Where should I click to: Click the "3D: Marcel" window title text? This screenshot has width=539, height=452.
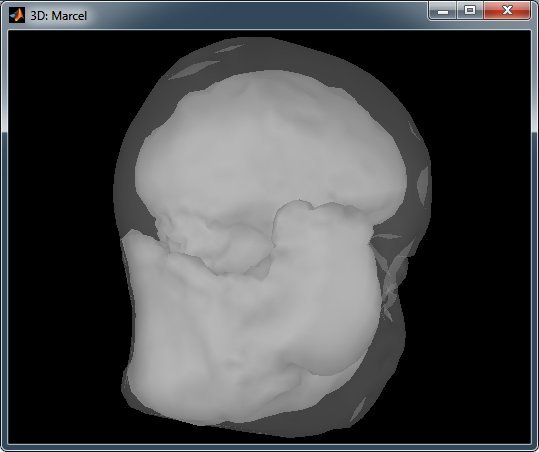pyautogui.click(x=58, y=16)
